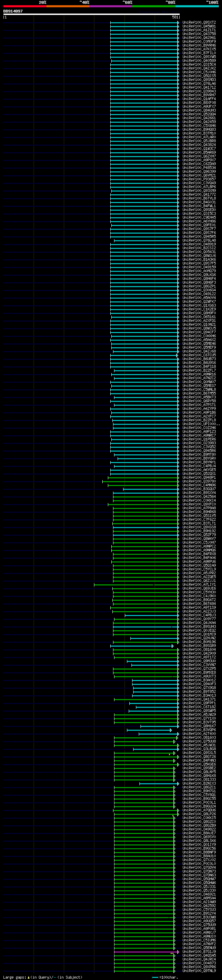This screenshot has height=980, width=222.
Task: Select the hit UniRef100_Q4QSA5
Action: pyautogui.click(x=199, y=955)
